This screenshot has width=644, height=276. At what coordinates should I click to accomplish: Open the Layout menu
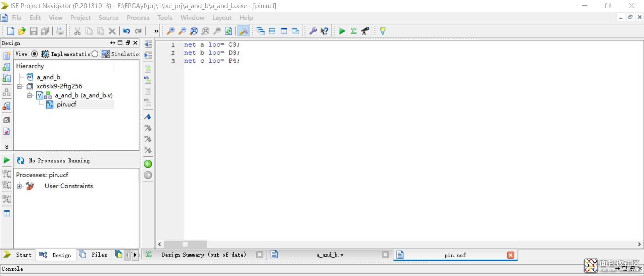[x=222, y=17]
